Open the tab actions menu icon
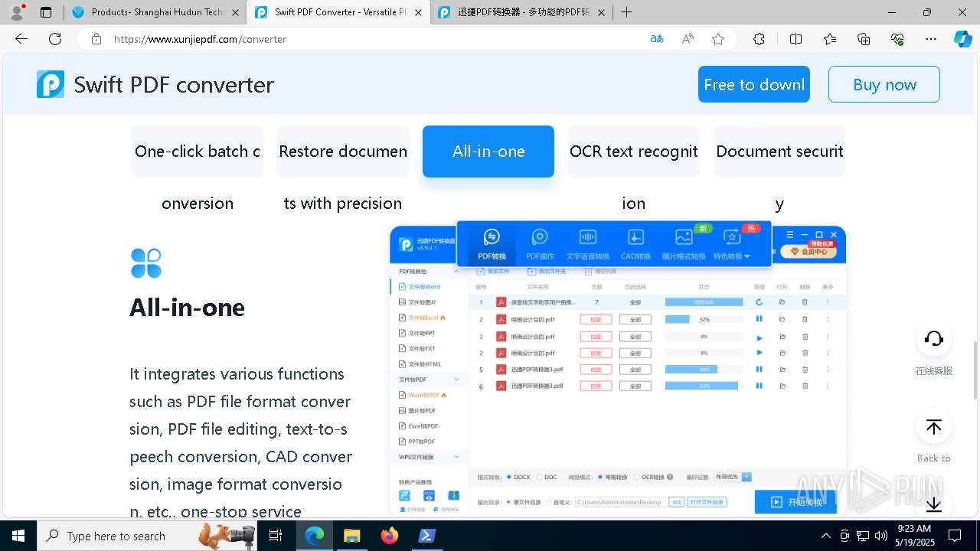The height and width of the screenshot is (551, 980). [46, 12]
